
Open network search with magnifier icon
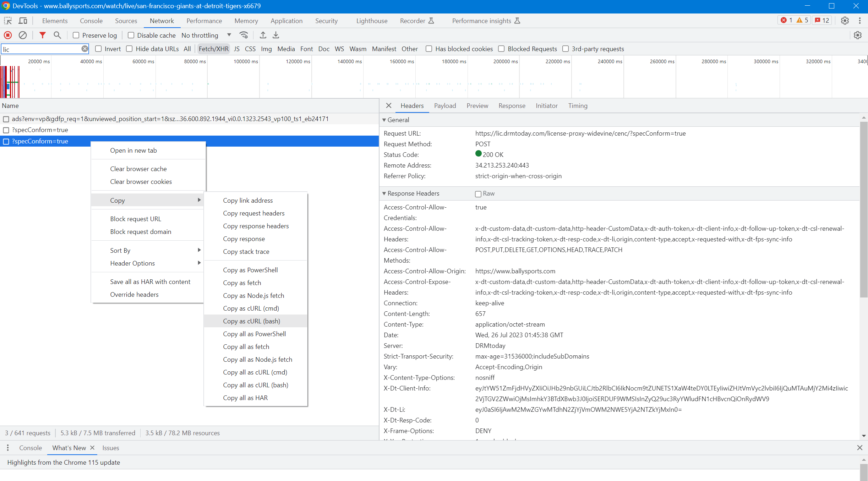click(57, 35)
